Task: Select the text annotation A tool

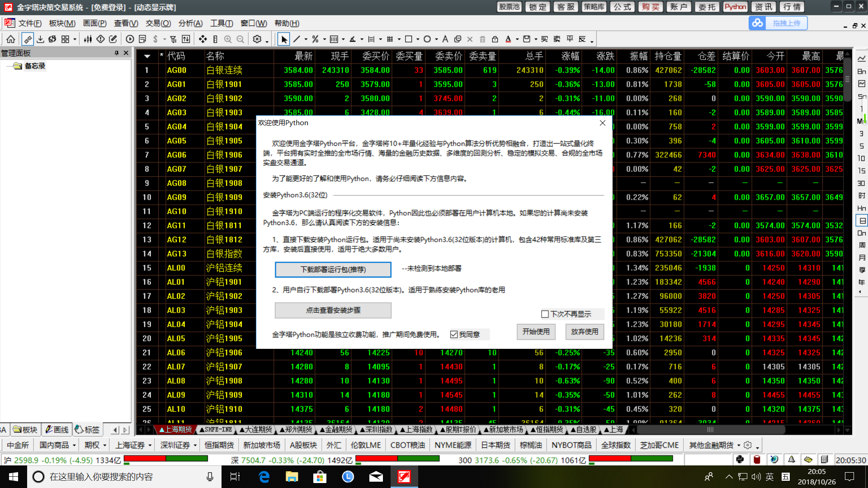Action: coord(445,39)
